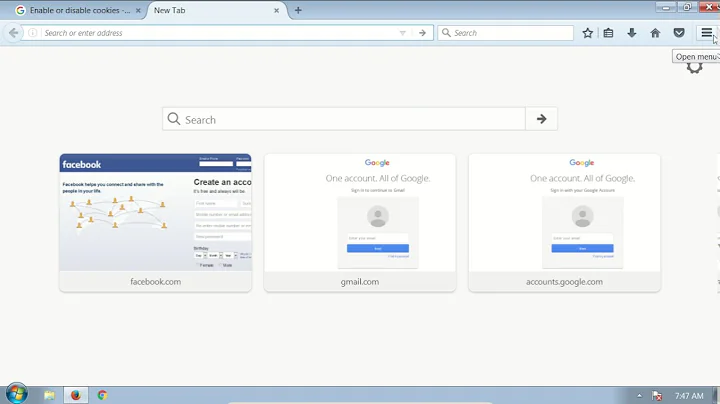Image resolution: width=720 pixels, height=404 pixels.
Task: Click the Go arrow in address bar
Action: [422, 33]
